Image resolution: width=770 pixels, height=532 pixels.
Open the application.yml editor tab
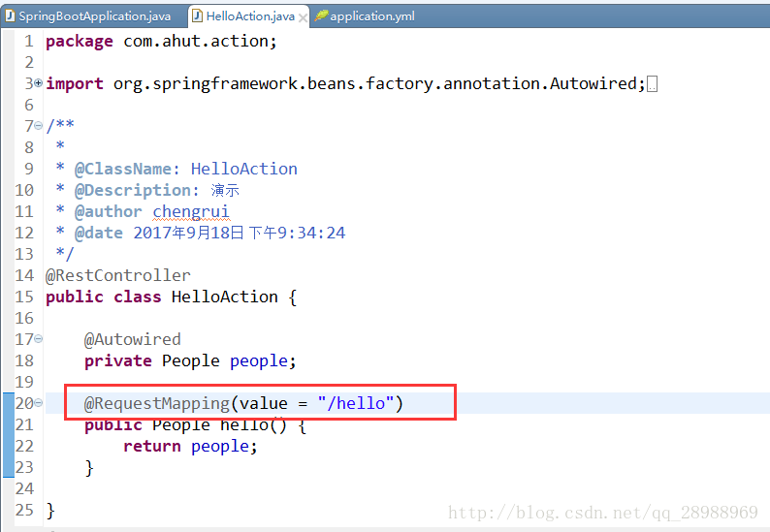point(373,16)
